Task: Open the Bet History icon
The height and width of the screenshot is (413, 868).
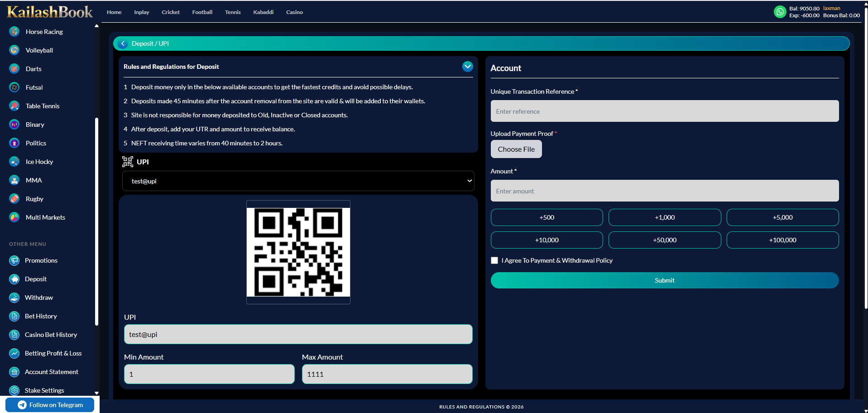Action: pos(14,316)
